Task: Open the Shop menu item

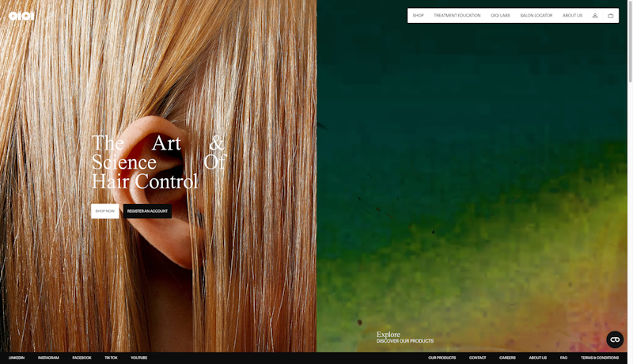Action: [x=418, y=16]
